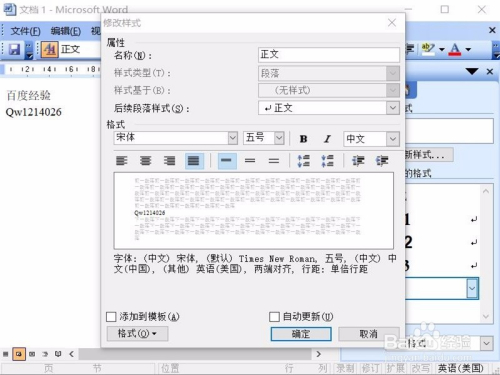The image size is (500, 375).
Task: Enable 添加到模板 checkbox
Action: [111, 317]
